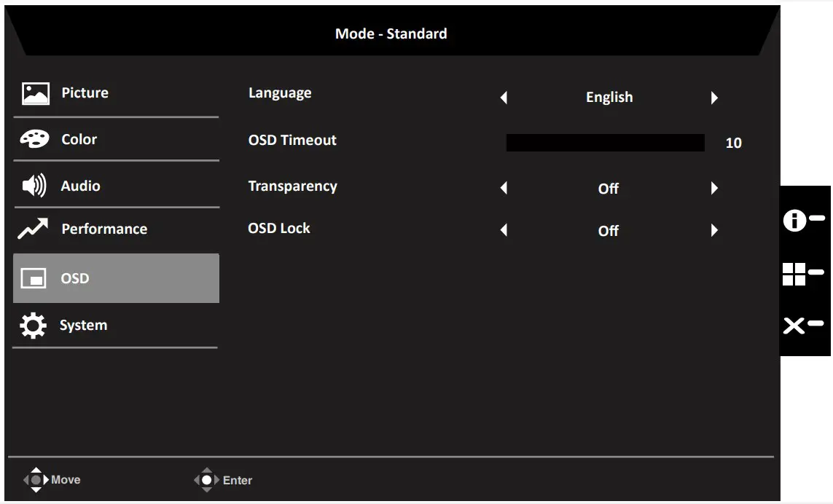Click the right arrow for OSD Lock
The image size is (833, 504).
pos(715,230)
